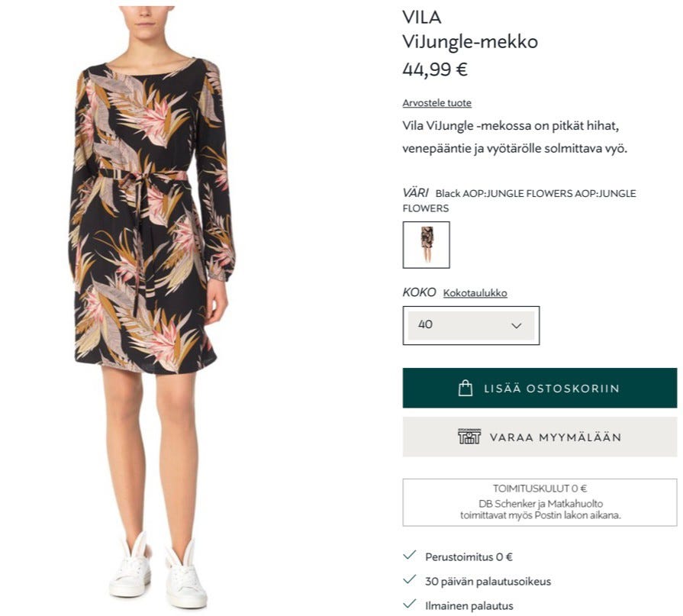Screen dimensions: 683x616
Task: Click the shopping bag icon on add-to-cart button
Action: point(466,388)
